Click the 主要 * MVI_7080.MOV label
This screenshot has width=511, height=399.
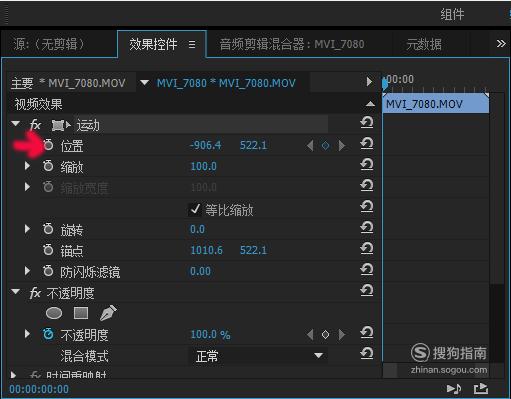pos(68,83)
